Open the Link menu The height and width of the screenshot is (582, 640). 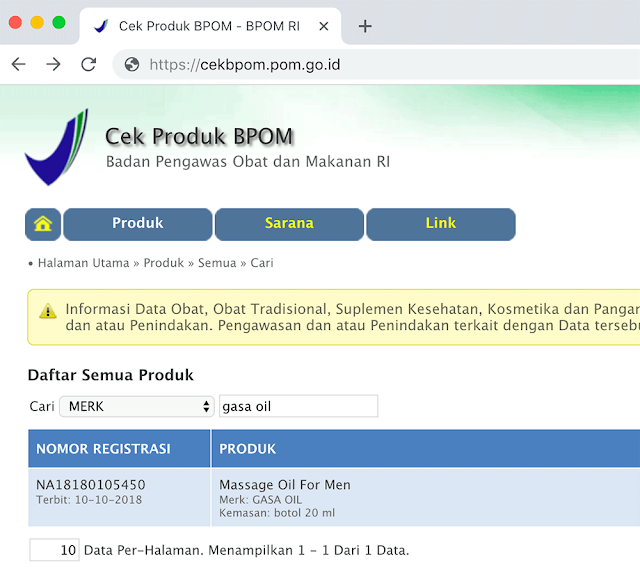(441, 224)
